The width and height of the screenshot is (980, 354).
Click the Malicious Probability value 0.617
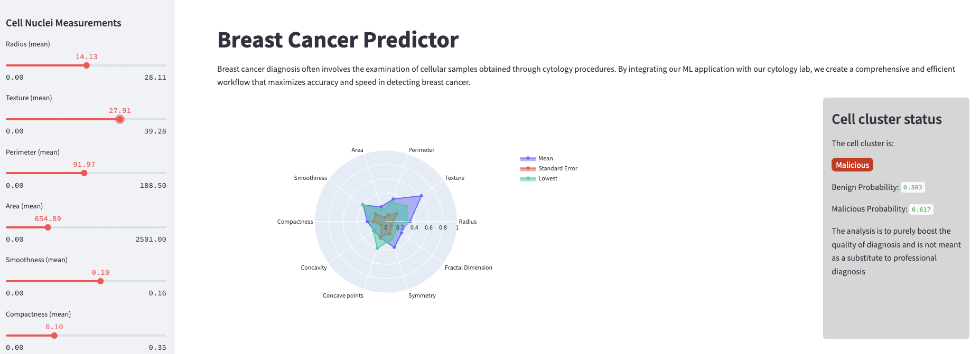(921, 209)
